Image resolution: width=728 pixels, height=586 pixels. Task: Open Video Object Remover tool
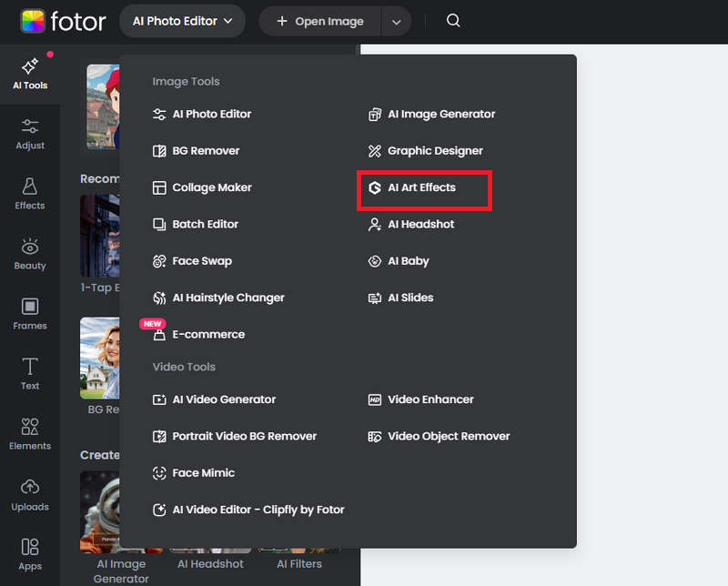pyautogui.click(x=439, y=437)
